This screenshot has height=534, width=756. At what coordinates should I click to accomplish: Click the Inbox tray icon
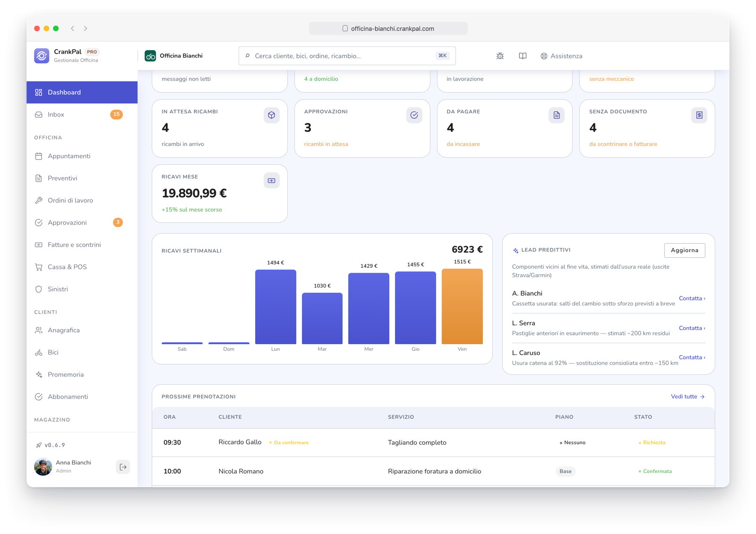(x=39, y=114)
